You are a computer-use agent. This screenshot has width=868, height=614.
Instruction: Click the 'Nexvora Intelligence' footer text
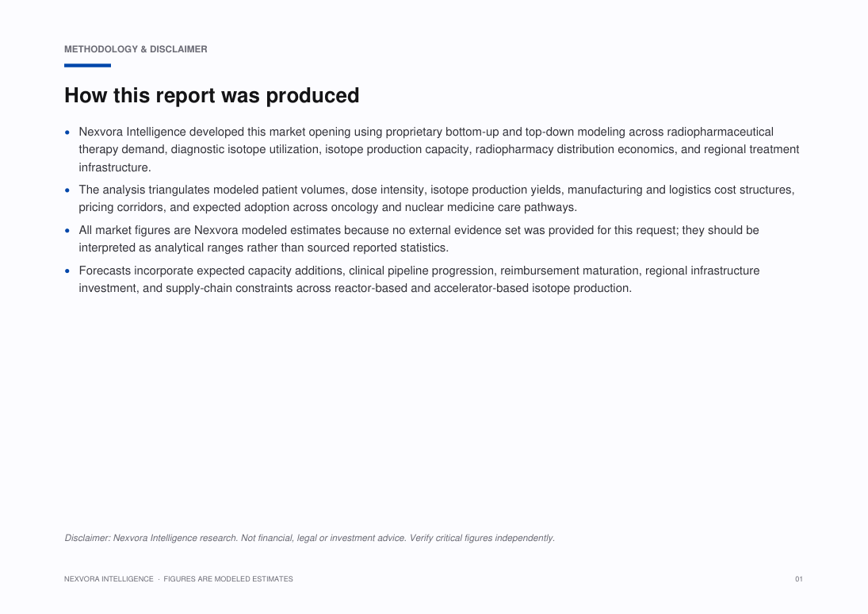click(x=109, y=579)
